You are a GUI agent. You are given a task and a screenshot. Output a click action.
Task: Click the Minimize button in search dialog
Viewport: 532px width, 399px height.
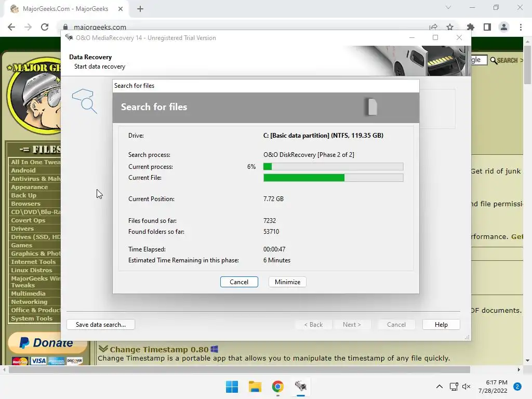pyautogui.click(x=287, y=282)
